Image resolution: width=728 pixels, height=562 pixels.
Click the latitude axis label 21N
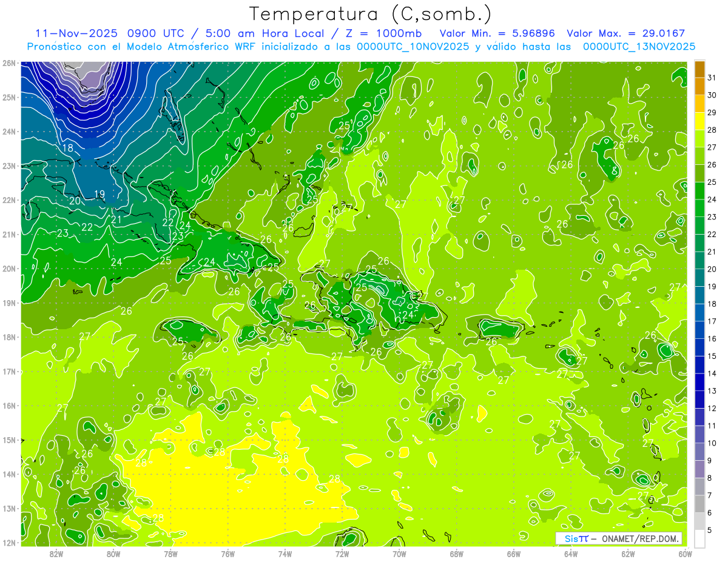tap(8, 234)
